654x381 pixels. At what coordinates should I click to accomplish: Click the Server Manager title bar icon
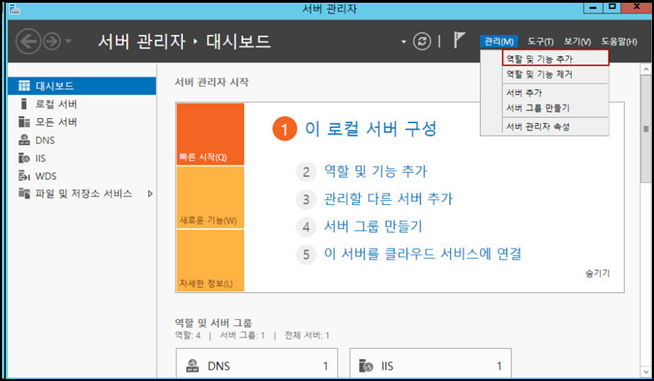pyautogui.click(x=15, y=9)
